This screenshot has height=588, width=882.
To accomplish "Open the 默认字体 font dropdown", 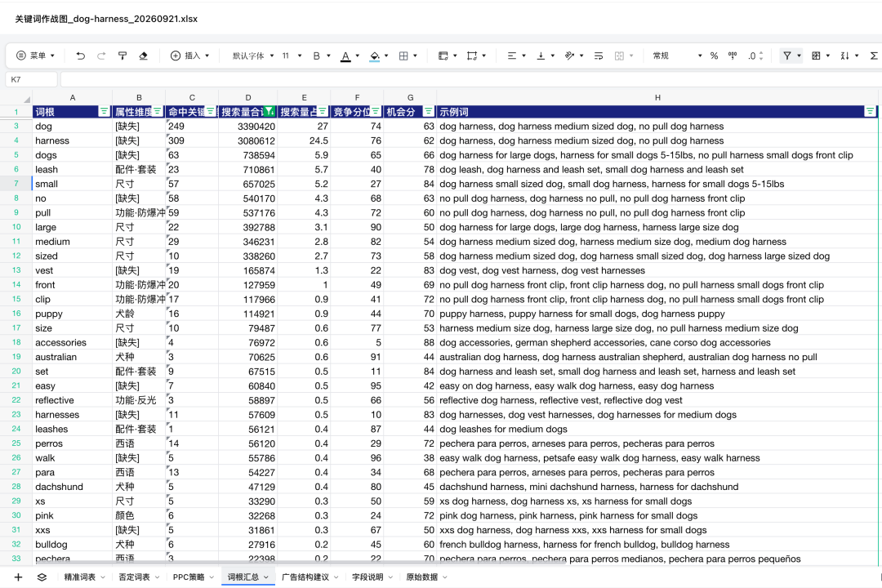I will pos(253,56).
